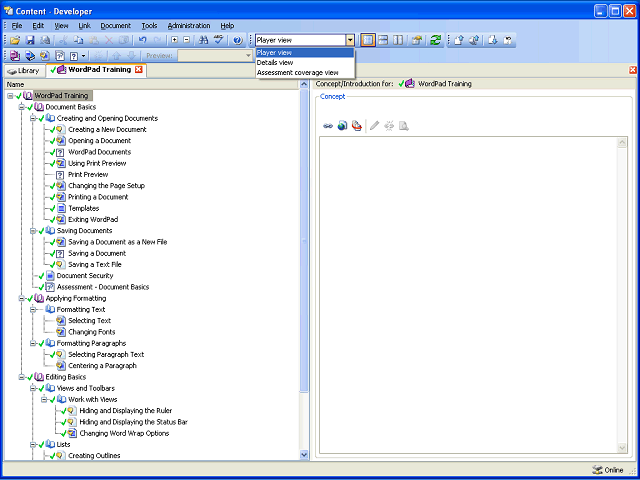
Task: Click the globe web page icon in Concept
Action: point(342,126)
